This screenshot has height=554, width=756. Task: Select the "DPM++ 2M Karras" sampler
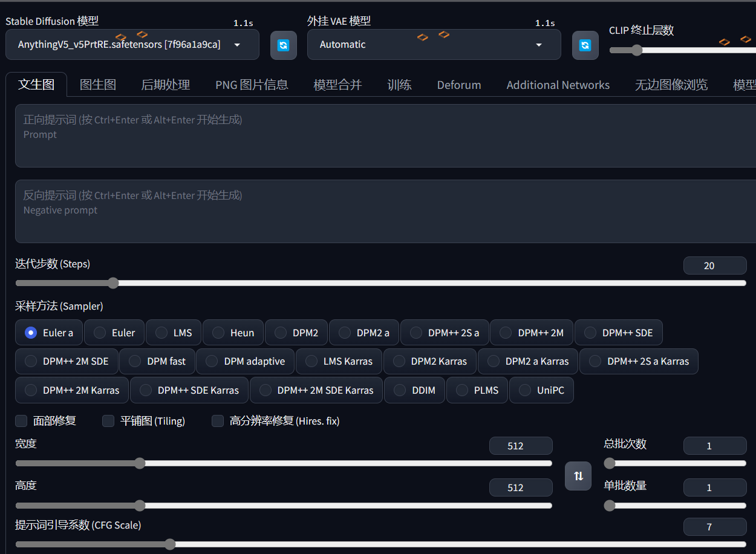pos(72,390)
